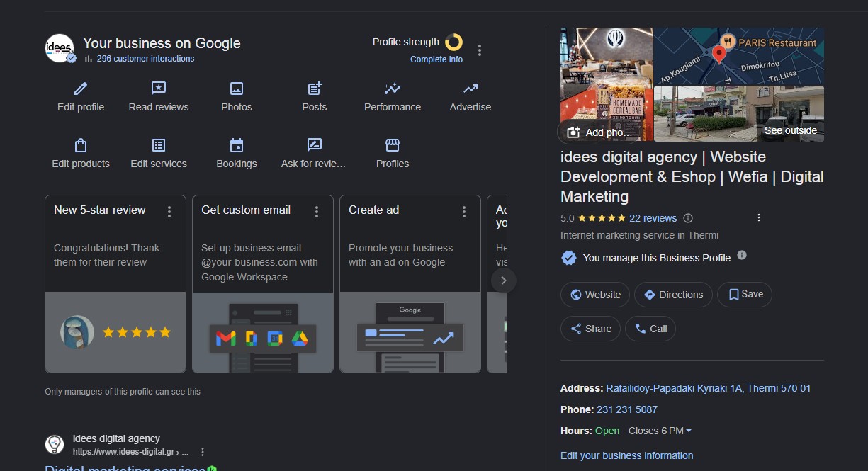868x471 pixels.
Task: Open the New 5-star review card
Action: pos(115,284)
